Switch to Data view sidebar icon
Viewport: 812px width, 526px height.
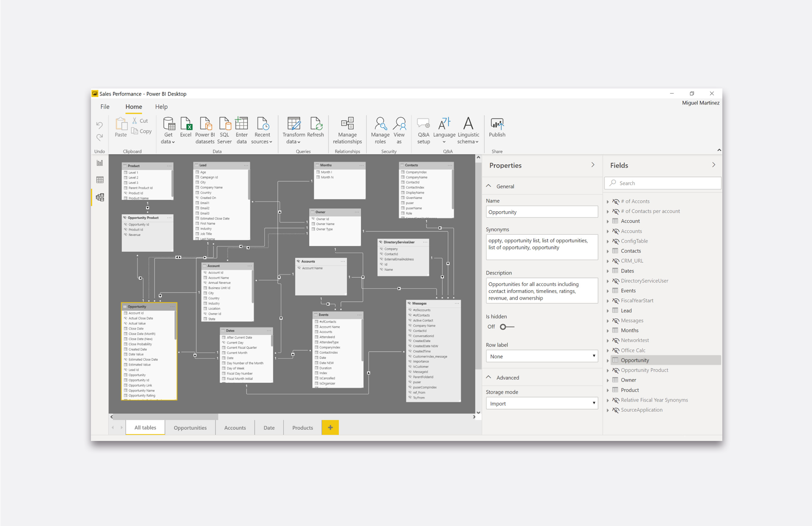pyautogui.click(x=100, y=180)
